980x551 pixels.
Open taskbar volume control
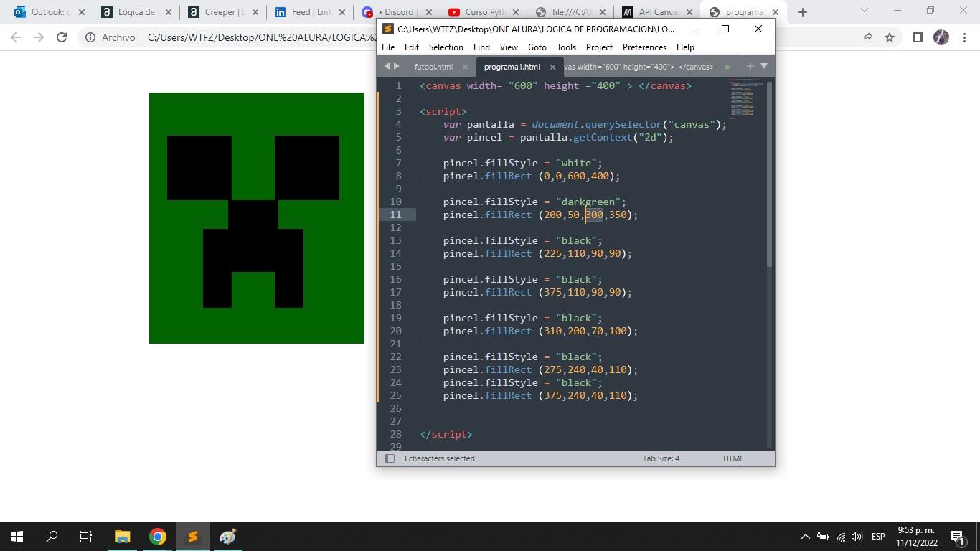[857, 537]
